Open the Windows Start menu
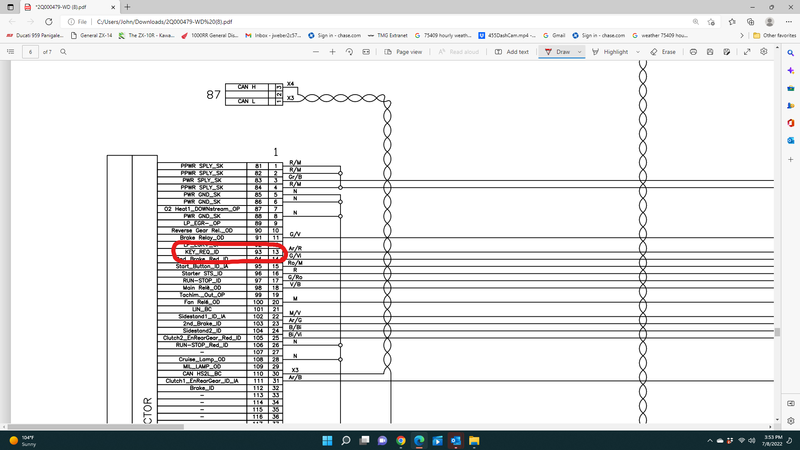800x450 pixels. (327, 440)
